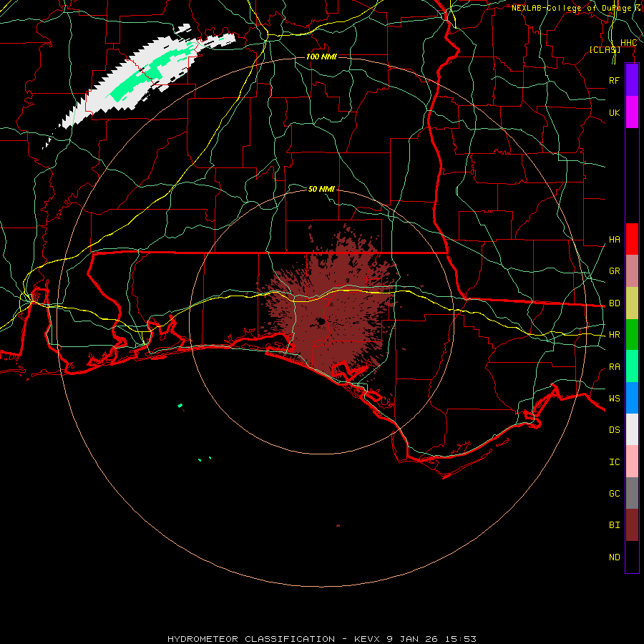The image size is (644, 644).
Task: Click the "HYDROMETEOR CLASSIFICATION" title text
Action: pyautogui.click(x=251, y=639)
